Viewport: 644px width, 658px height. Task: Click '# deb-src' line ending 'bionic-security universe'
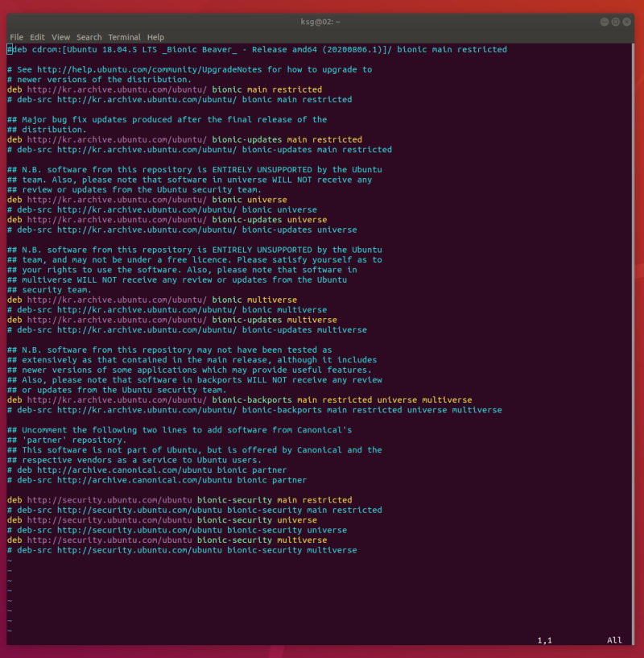click(x=177, y=531)
